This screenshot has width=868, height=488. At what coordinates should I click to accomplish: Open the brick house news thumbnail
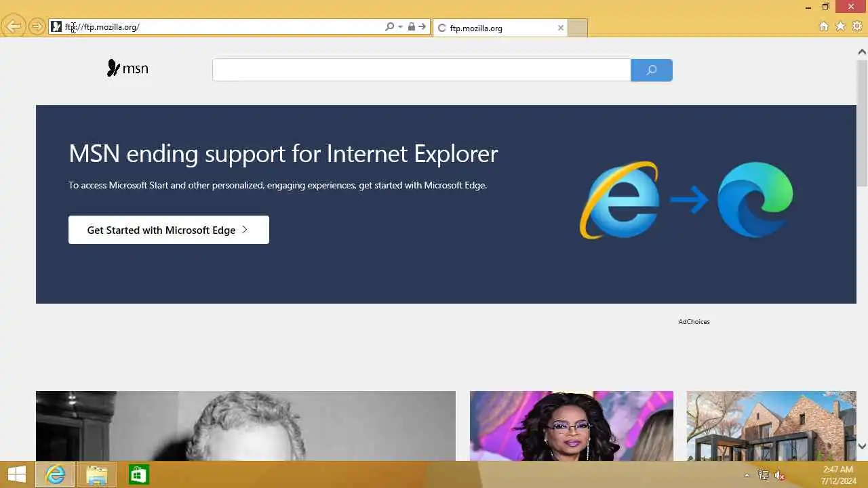(771, 426)
